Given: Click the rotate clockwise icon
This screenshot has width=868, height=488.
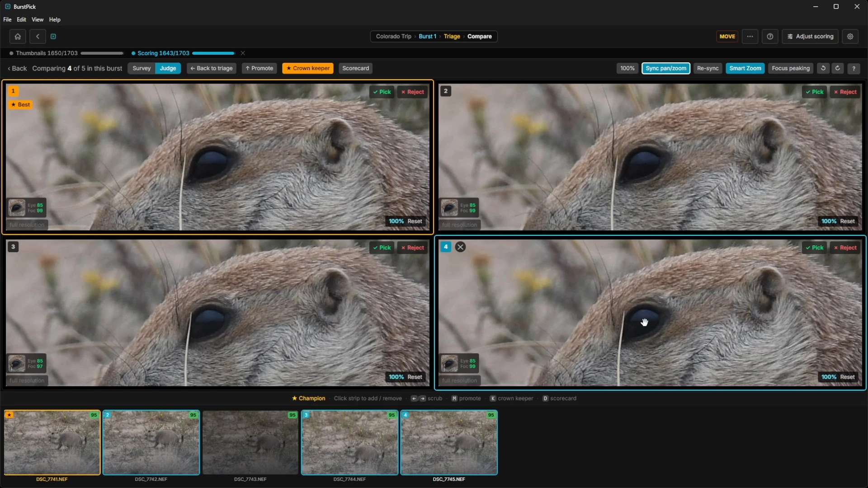Looking at the screenshot, I should click(838, 68).
